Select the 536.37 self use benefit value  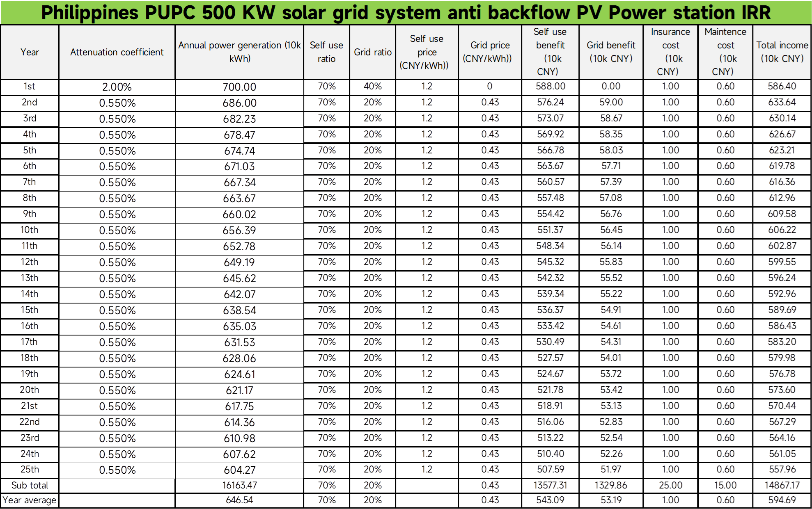(551, 310)
